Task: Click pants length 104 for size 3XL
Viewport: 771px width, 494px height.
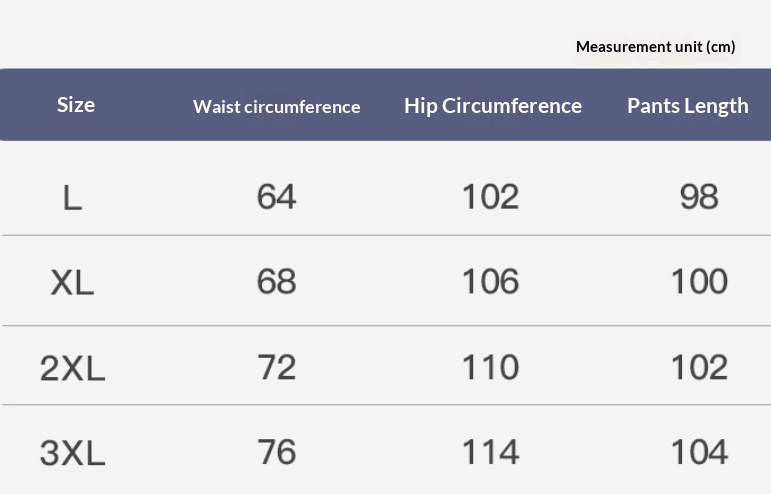Action: pyautogui.click(x=698, y=452)
